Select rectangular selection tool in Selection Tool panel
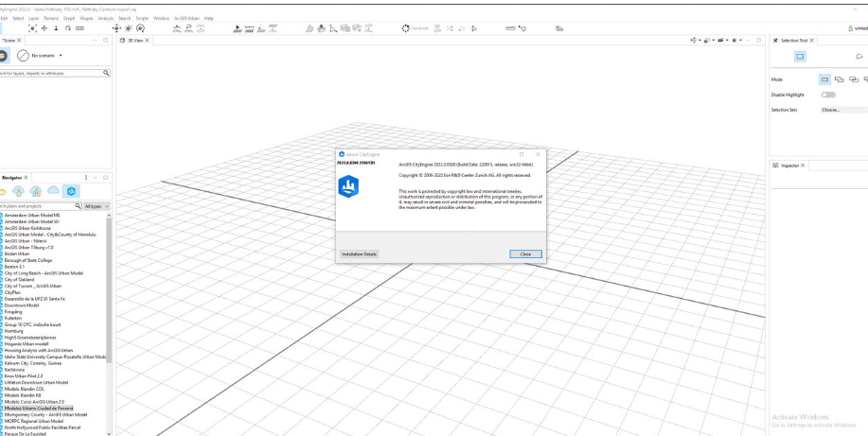868x436 pixels. pos(800,57)
